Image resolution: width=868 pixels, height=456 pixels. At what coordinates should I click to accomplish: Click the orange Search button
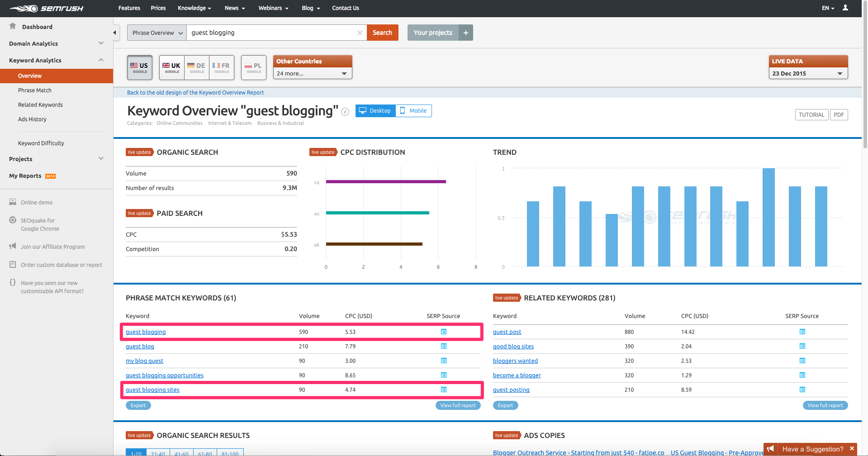tap(383, 33)
